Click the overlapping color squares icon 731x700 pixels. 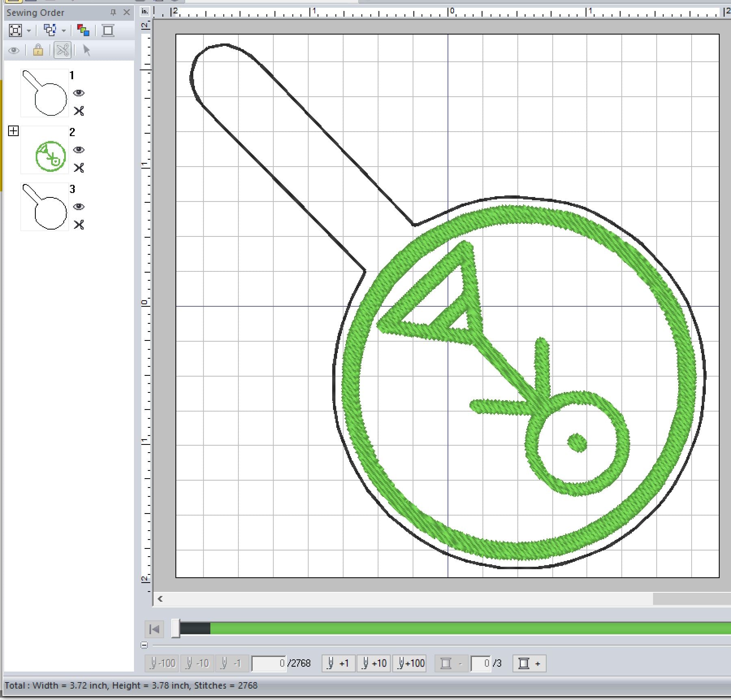coord(83,30)
